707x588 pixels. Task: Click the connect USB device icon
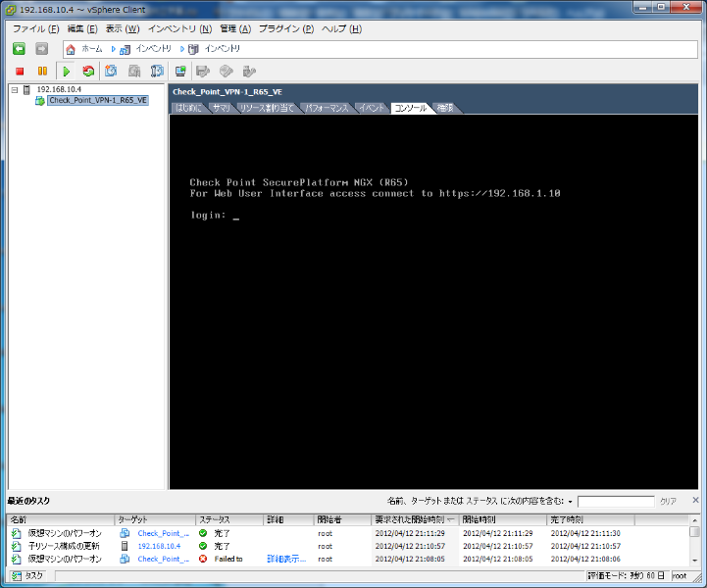coord(249,72)
